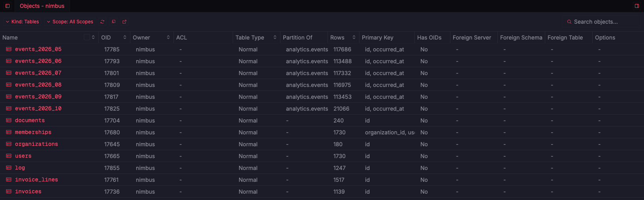Select the events_2026_10 table name
644x200 pixels.
click(x=38, y=108)
